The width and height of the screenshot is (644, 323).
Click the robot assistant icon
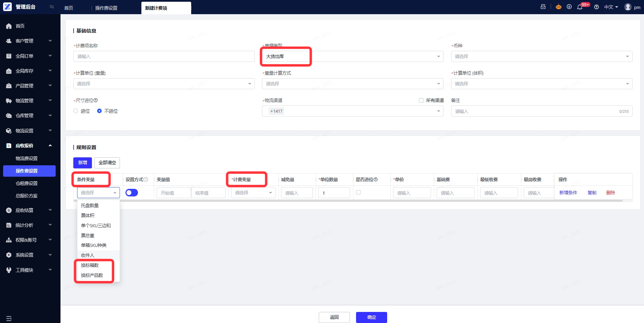pos(559,7)
